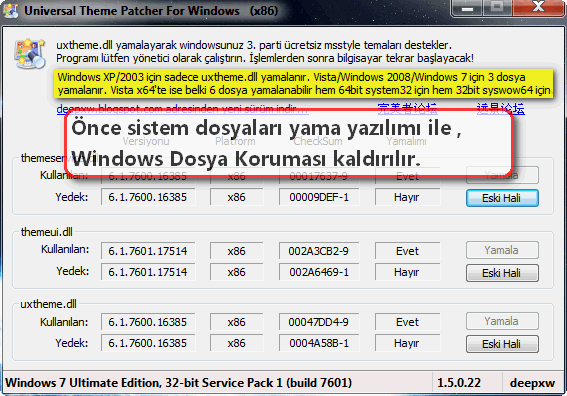This screenshot has height=396, width=567.
Task: Restore themeservice backup with Eski Hali
Action: click(502, 198)
